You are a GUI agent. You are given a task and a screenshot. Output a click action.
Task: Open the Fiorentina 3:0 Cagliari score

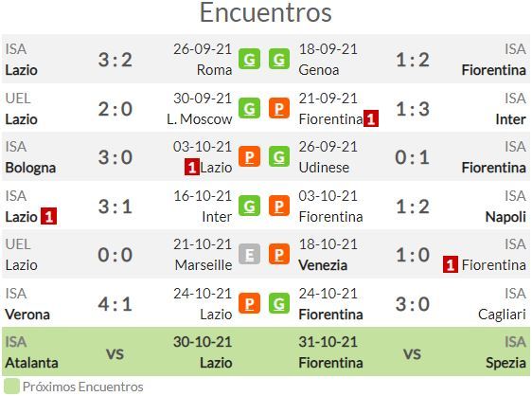tap(412, 304)
